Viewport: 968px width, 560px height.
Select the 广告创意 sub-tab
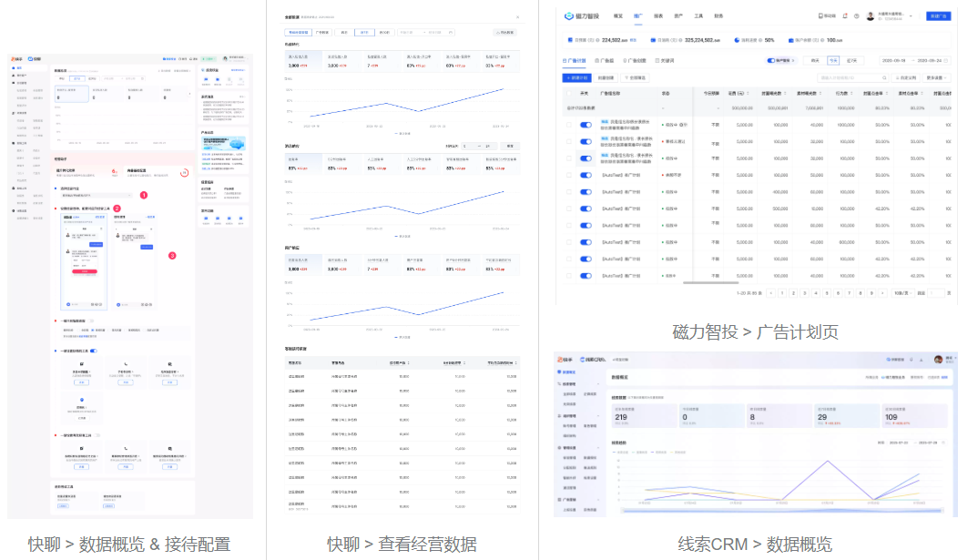point(635,60)
